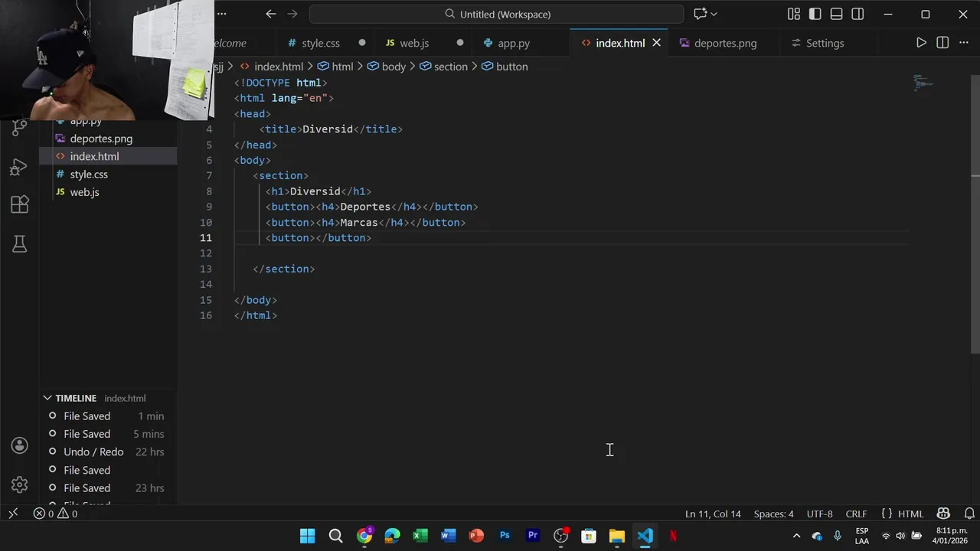Open the File Saved 1 min timeline entry
Screen dimensions: 980x551
pyautogui.click(x=108, y=416)
